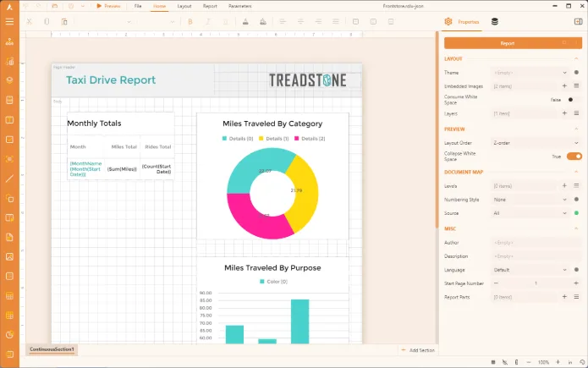588x368 pixels.
Task: Add a Report Parts item with plus
Action: 564,297
